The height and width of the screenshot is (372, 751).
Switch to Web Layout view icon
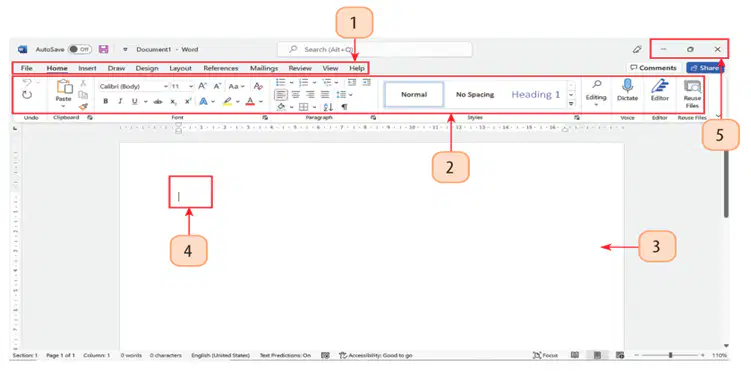(x=620, y=355)
